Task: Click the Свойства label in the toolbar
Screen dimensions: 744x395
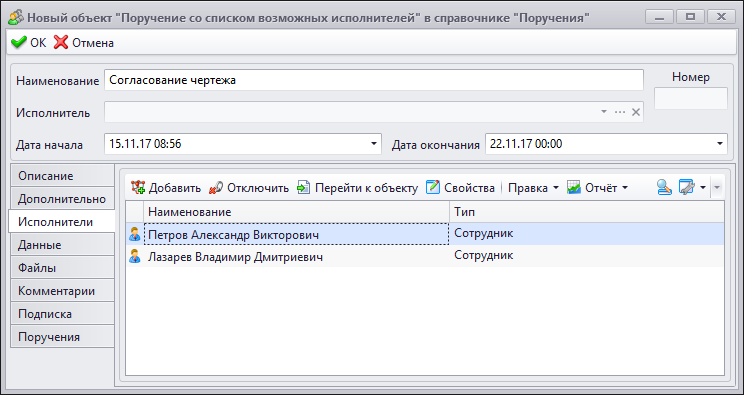Action: coord(469,188)
